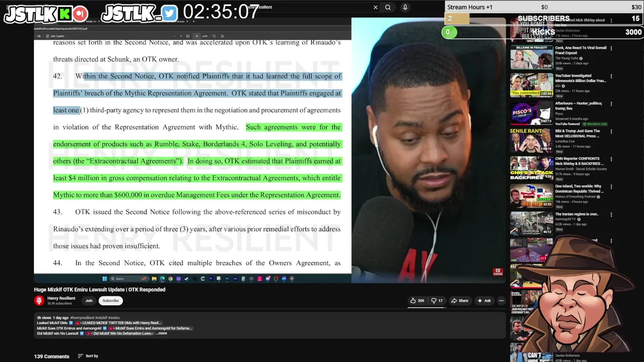This screenshot has height=362, width=644.
Task: Click video title 'Huge Mizkif OTK Emiru Lawsuit Update'
Action: click(x=100, y=290)
